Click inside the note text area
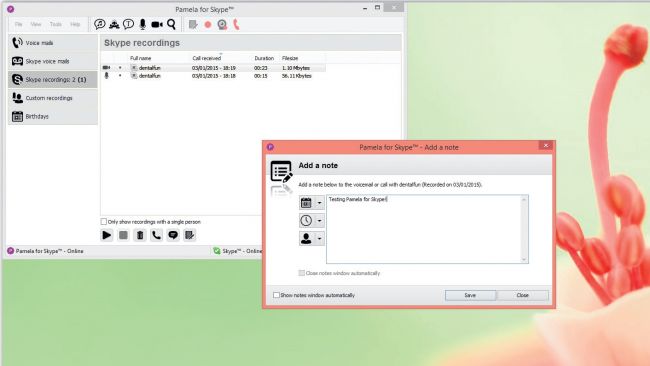This screenshot has height=366, width=650. point(423,229)
